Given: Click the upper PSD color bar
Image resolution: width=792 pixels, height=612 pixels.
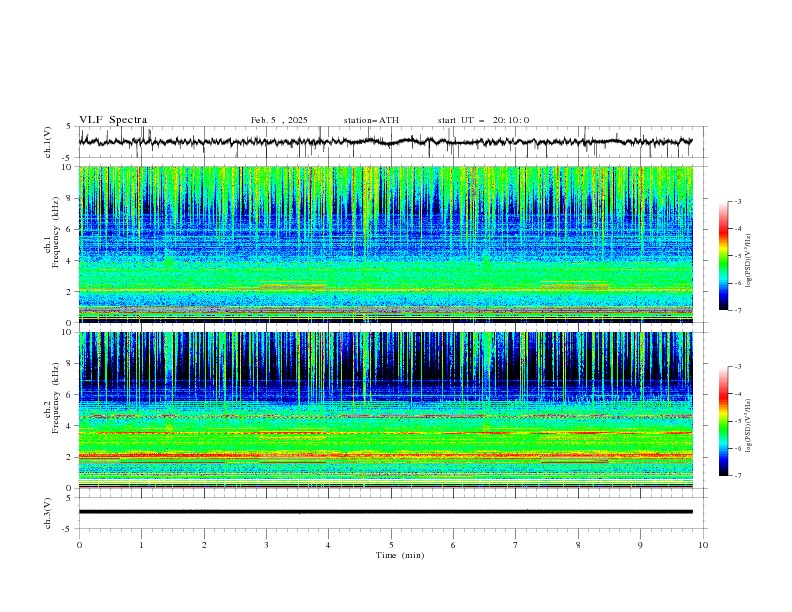Looking at the screenshot, I should pyautogui.click(x=723, y=256).
